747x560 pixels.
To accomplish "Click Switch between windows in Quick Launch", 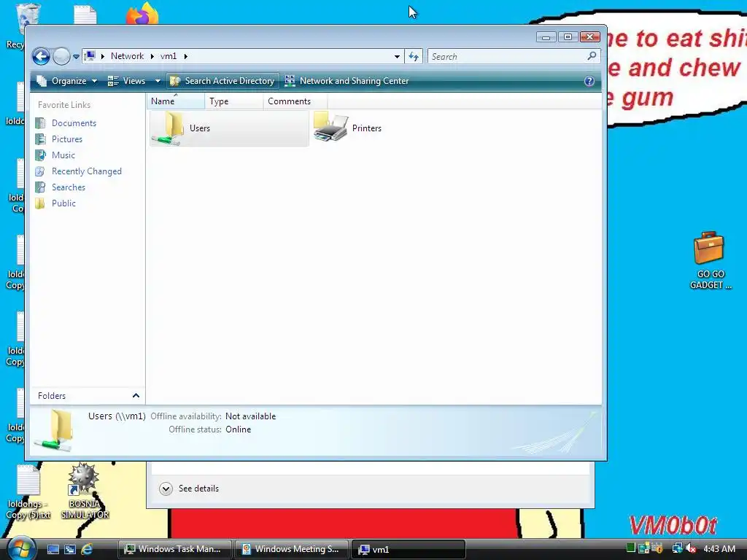I will pyautogui.click(x=70, y=549).
